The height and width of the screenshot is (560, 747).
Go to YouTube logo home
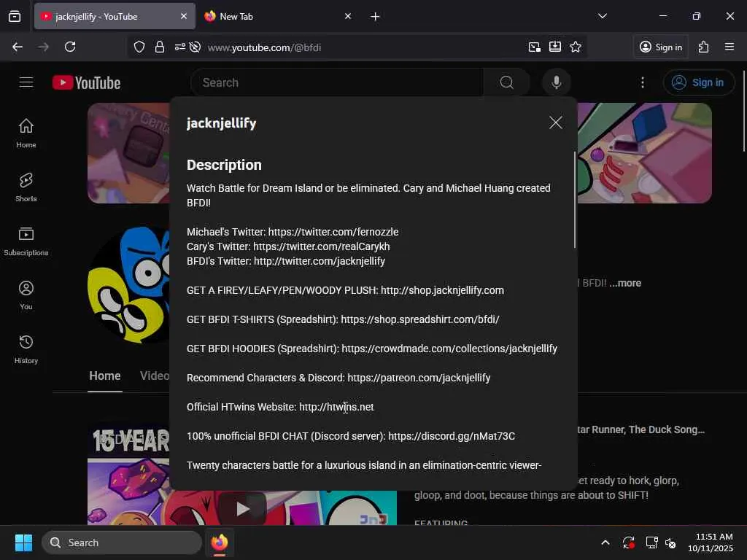point(86,82)
